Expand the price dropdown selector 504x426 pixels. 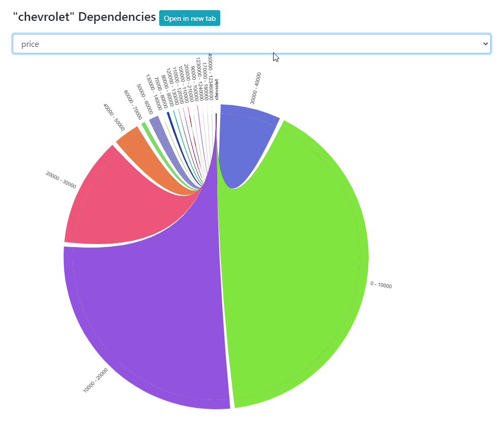pyautogui.click(x=251, y=44)
